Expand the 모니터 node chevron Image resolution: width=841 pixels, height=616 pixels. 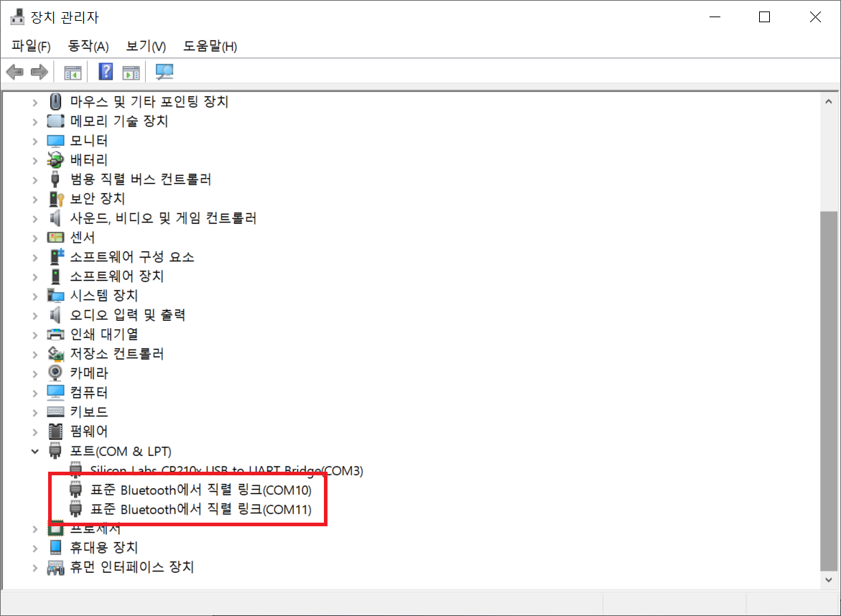pos(35,141)
